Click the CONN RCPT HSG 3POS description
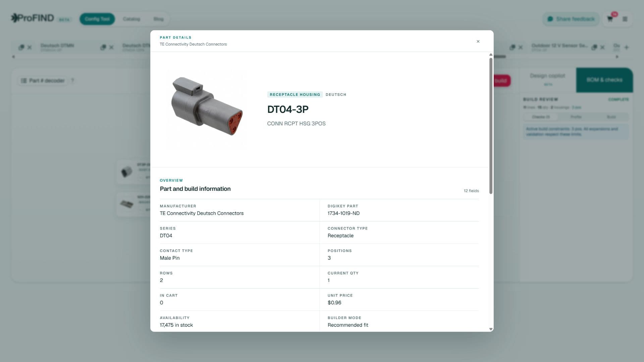The image size is (644, 362). coord(296,123)
